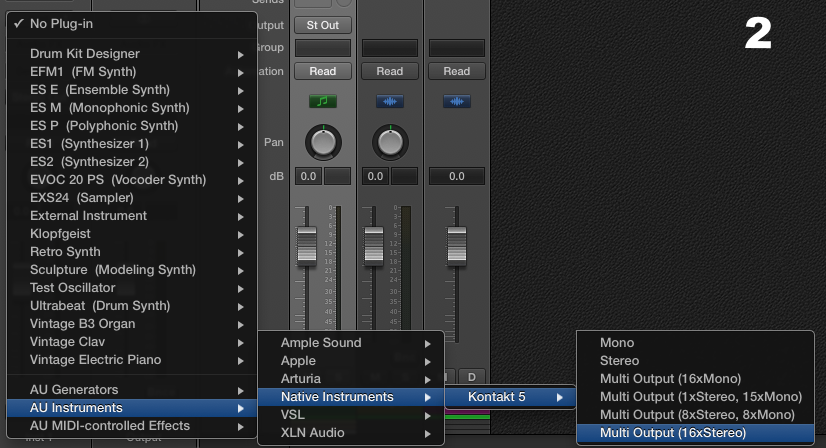
Task: Click the D button on third strip
Action: tap(471, 377)
